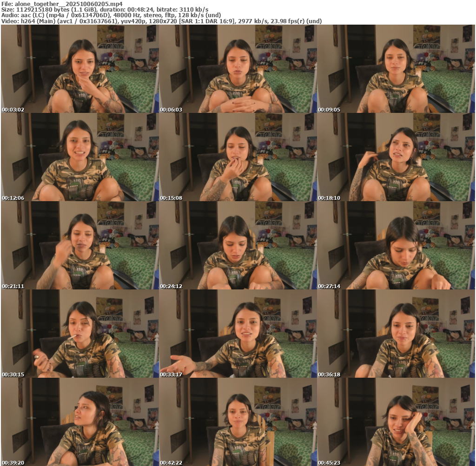Click the Video line with h264 details
The width and height of the screenshot is (476, 466).
click(x=161, y=21)
